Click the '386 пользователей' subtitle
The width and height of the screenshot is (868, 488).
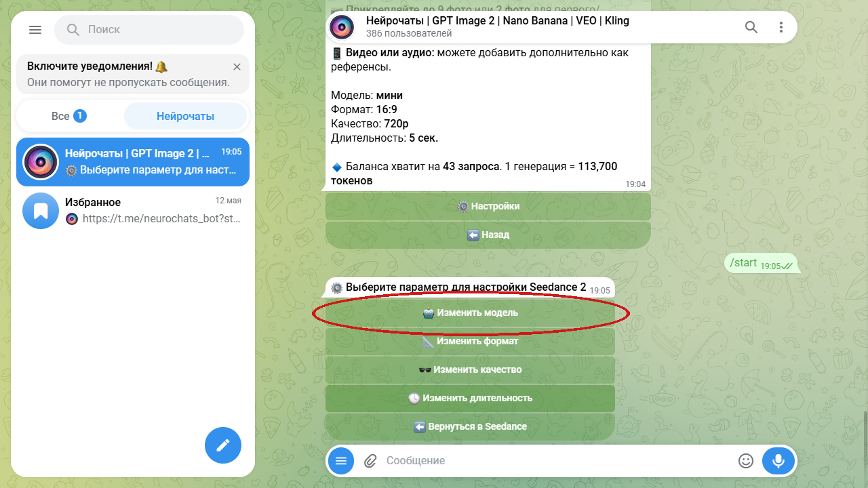[x=409, y=33]
